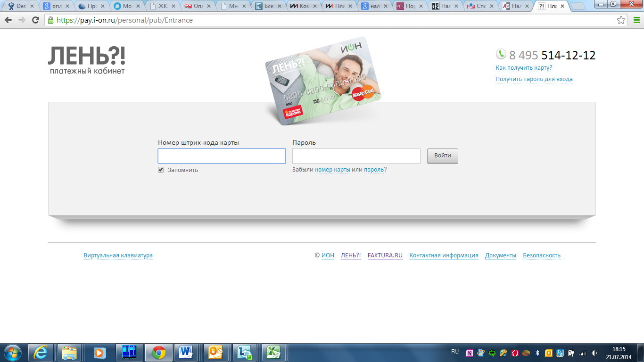The width and height of the screenshot is (644, 362).
Task: Open the Как получить карту? link
Action: (x=524, y=68)
